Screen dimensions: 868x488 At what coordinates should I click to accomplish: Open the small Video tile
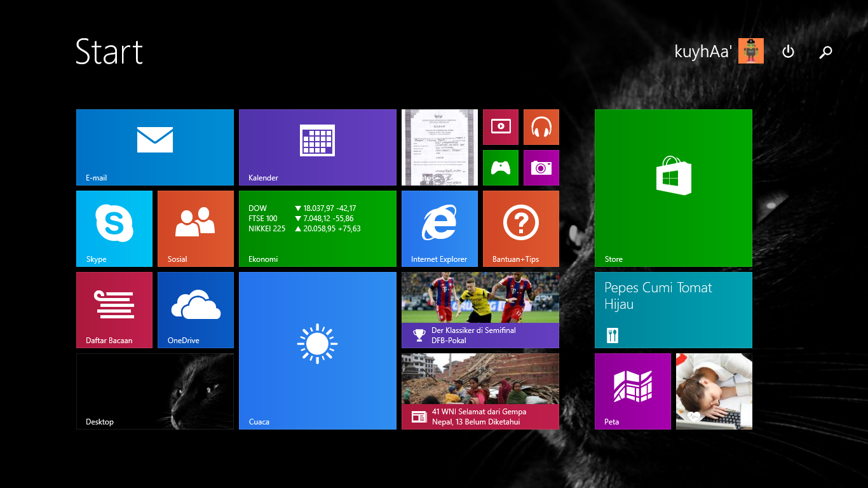coord(501,127)
